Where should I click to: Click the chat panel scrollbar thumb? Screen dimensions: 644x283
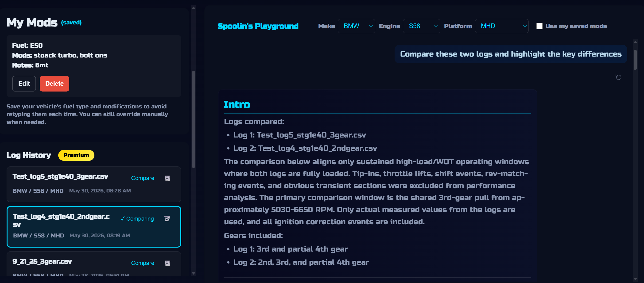635,59
